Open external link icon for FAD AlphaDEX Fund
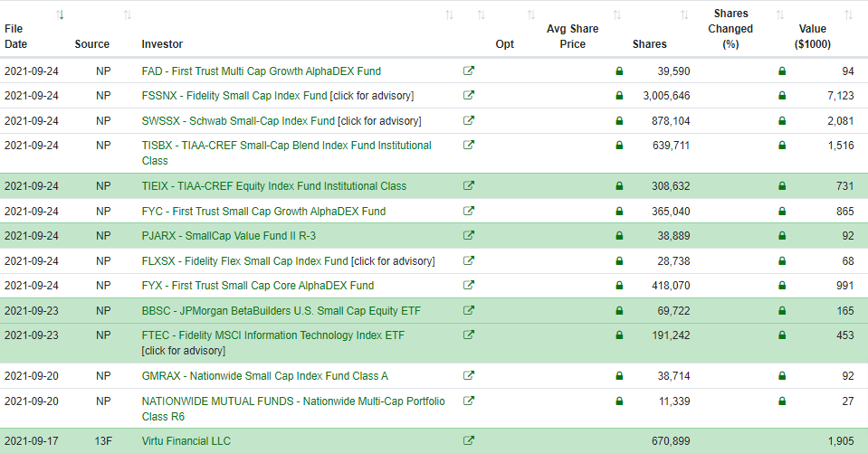This screenshot has height=453, width=868. coord(468,71)
